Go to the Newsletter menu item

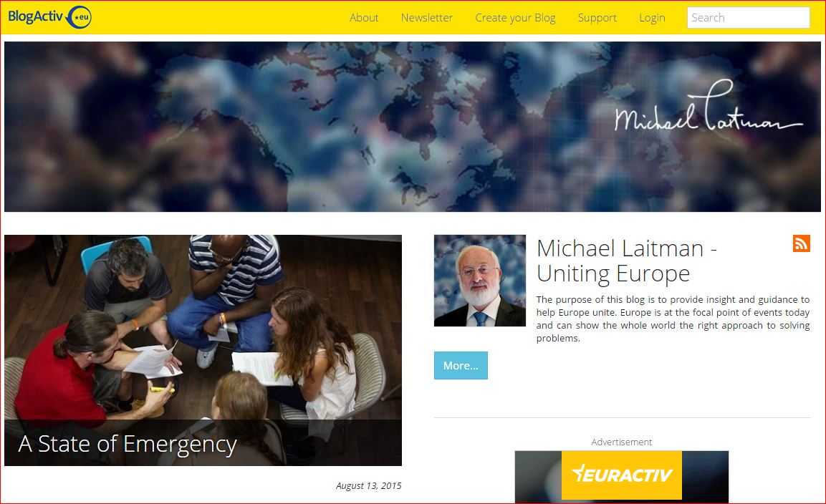pyautogui.click(x=427, y=18)
